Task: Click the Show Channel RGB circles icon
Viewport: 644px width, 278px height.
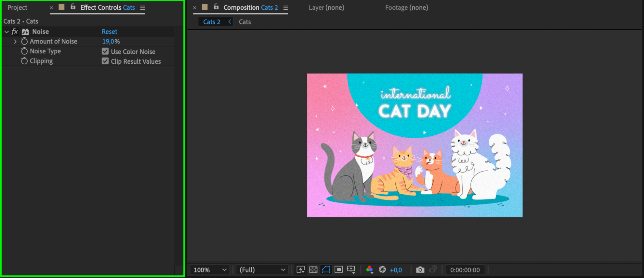Action: [370, 270]
